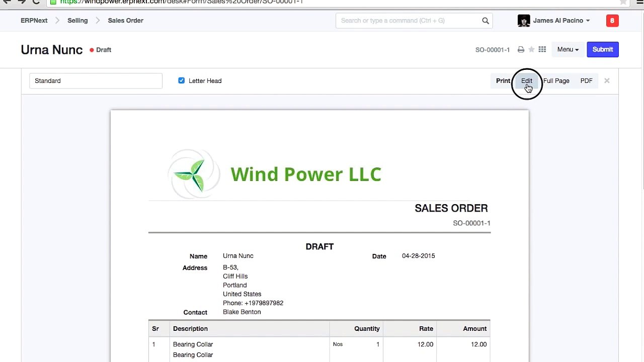The width and height of the screenshot is (644, 362).
Task: Open the James Al Pacino user menu
Action: click(561, 21)
